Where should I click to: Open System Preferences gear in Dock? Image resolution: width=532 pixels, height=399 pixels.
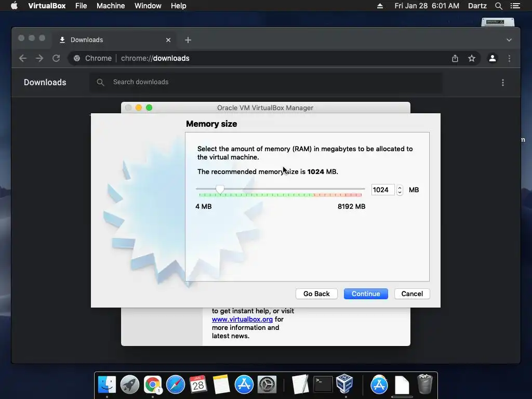(267, 385)
